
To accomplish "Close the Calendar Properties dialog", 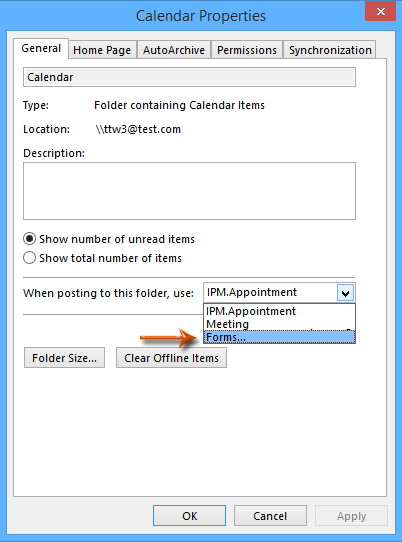I will 380,11.
